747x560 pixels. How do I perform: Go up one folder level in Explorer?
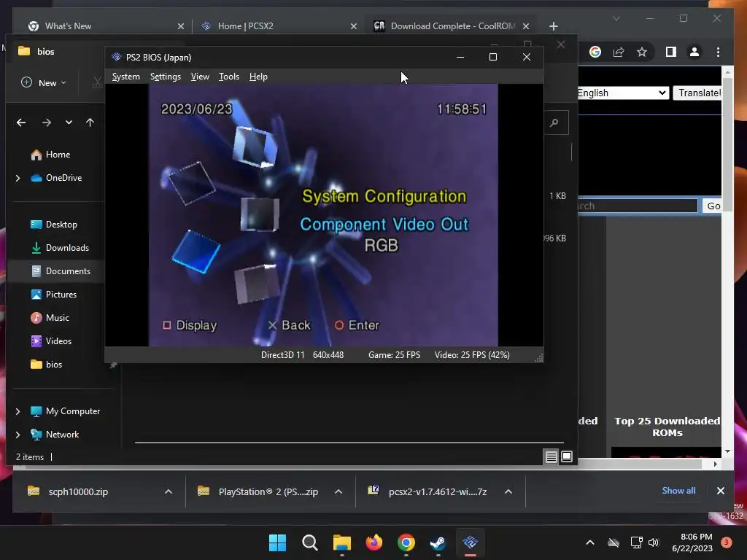tap(90, 122)
